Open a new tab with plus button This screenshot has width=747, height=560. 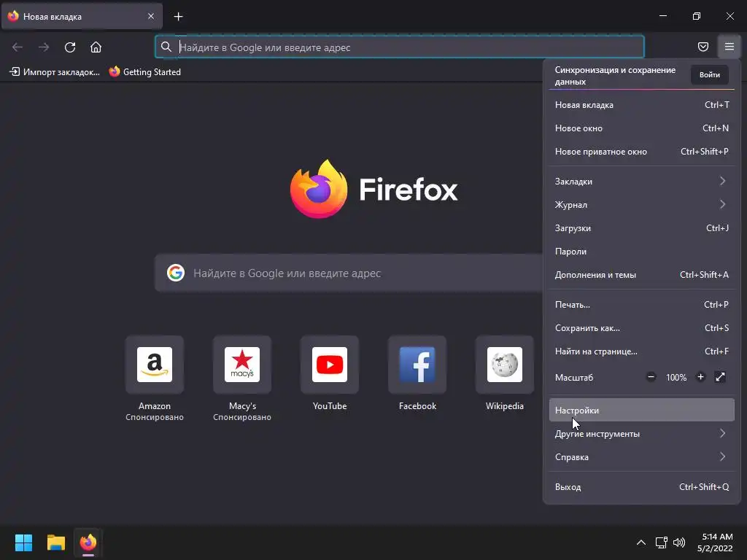[x=178, y=17]
